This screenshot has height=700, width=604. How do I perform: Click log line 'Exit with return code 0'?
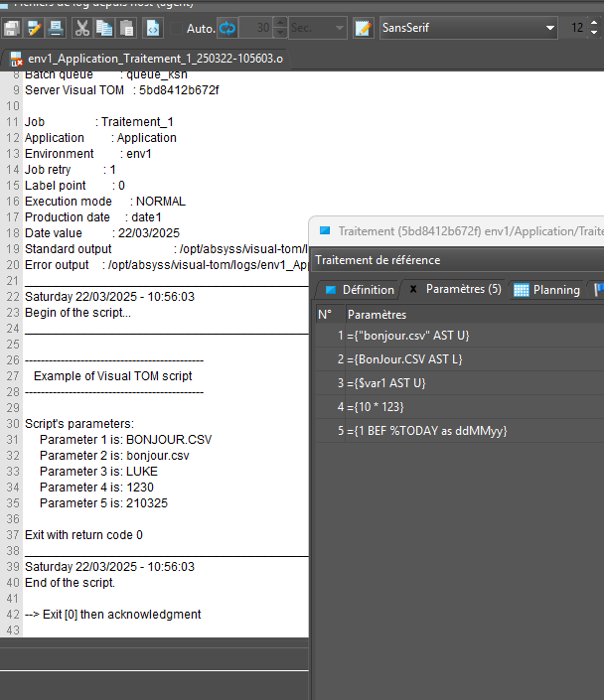pyautogui.click(x=83, y=535)
